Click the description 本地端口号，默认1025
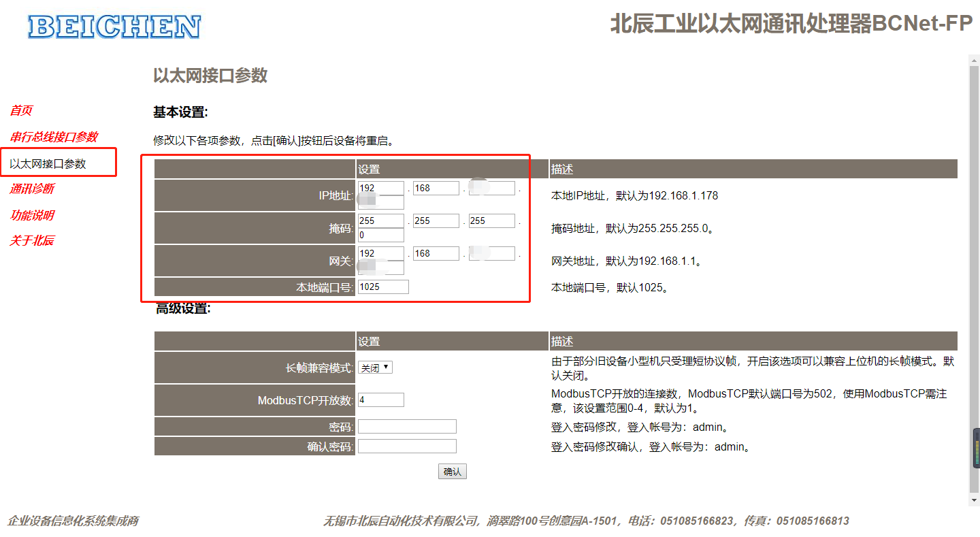 [x=610, y=288]
